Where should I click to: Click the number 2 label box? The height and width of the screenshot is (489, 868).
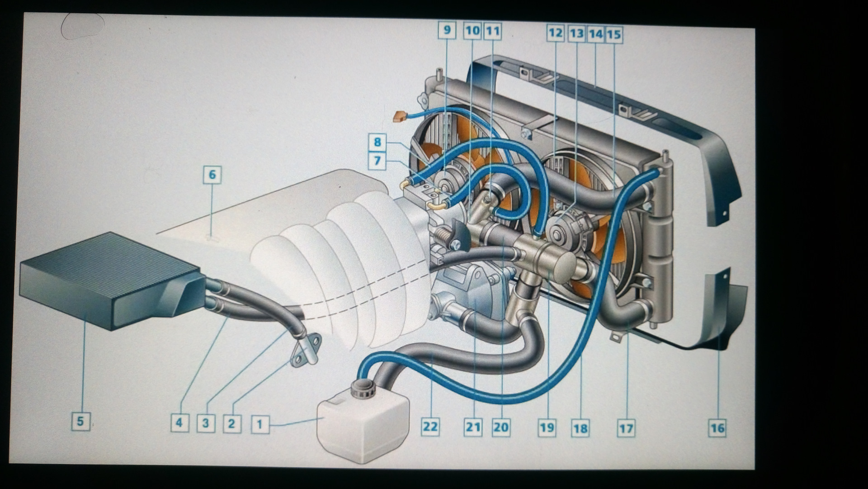232,424
